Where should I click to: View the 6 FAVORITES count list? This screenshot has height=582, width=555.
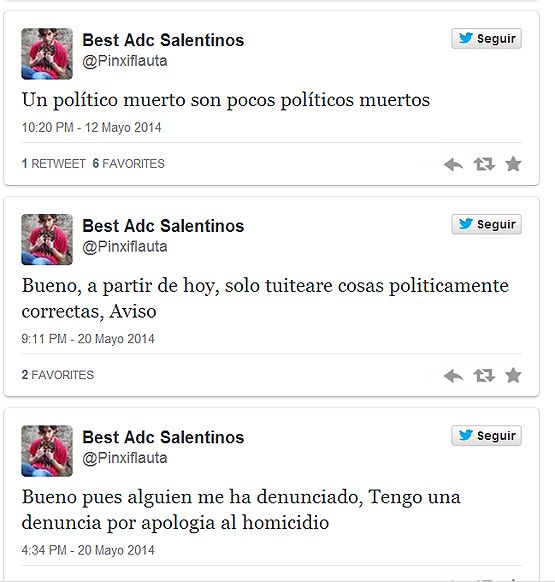(x=128, y=164)
